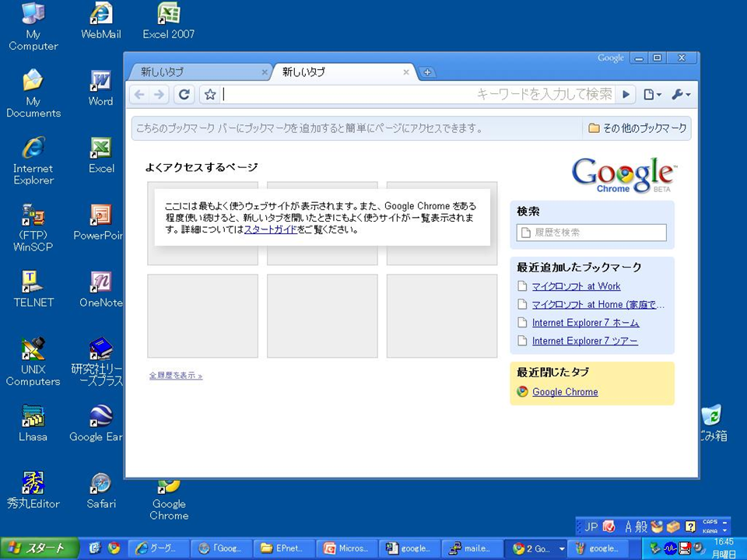The height and width of the screenshot is (560, 747).
Task: Open the IME help question mark
Action: click(690, 527)
